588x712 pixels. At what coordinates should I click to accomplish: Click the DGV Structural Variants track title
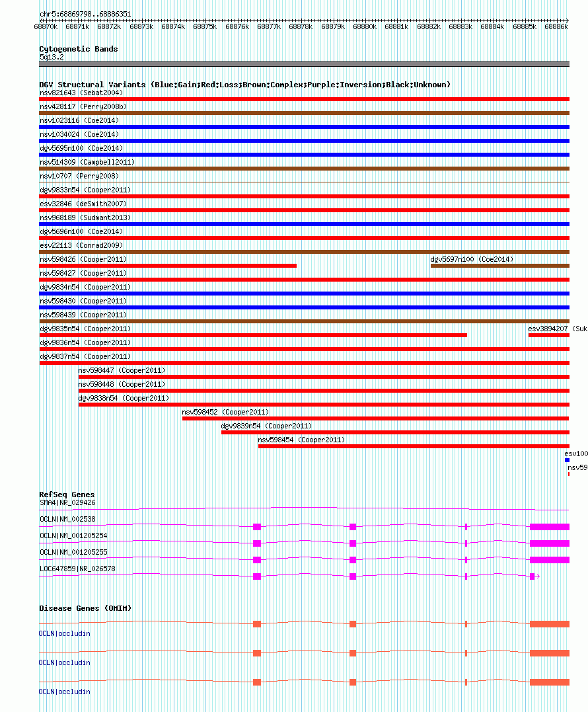tap(245, 85)
